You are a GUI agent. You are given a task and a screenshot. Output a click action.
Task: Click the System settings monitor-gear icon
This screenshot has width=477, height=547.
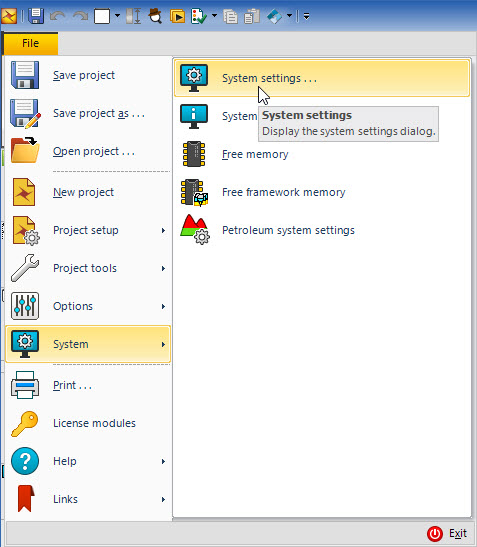(x=194, y=78)
